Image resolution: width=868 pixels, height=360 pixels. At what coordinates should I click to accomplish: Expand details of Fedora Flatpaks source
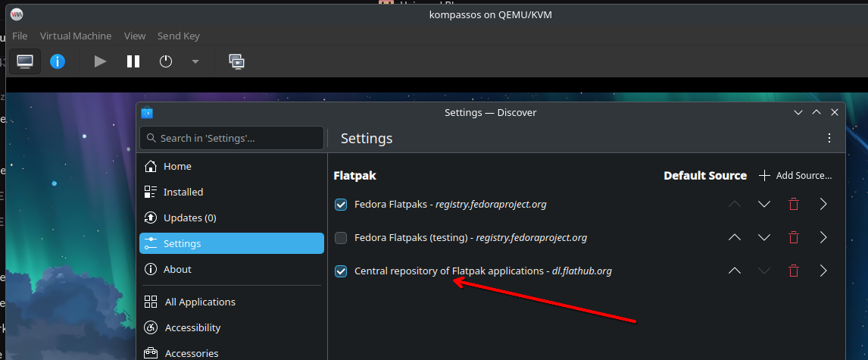[x=823, y=204]
